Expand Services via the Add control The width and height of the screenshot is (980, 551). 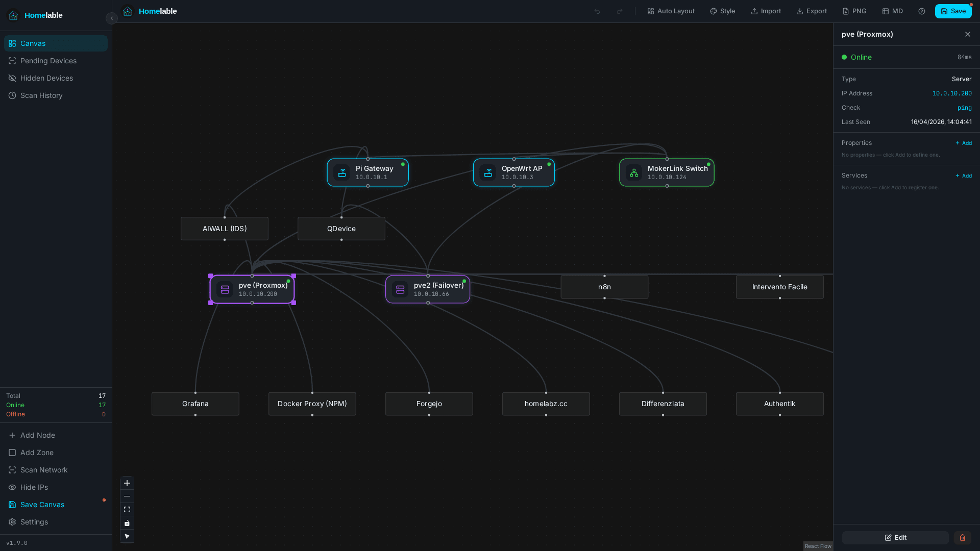pyautogui.click(x=963, y=176)
